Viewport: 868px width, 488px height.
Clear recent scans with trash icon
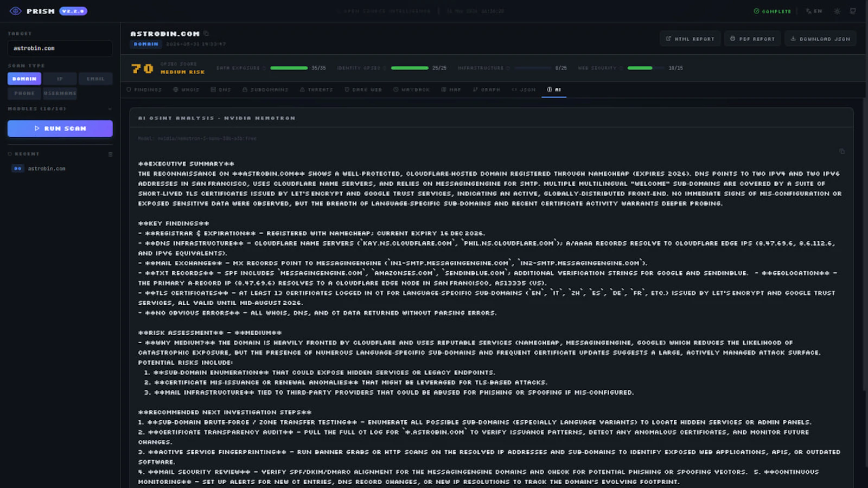[x=110, y=154]
